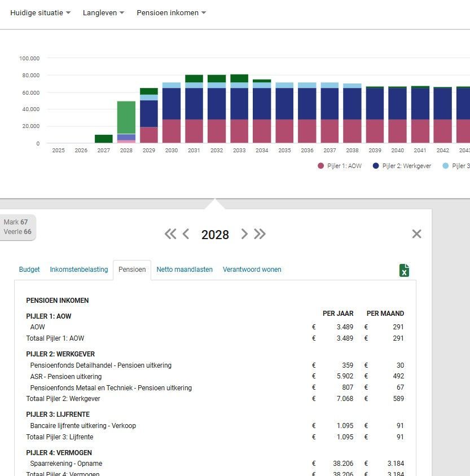This screenshot has height=476, width=470.
Task: Open the Huidige situatie dropdown
Action: click(40, 12)
